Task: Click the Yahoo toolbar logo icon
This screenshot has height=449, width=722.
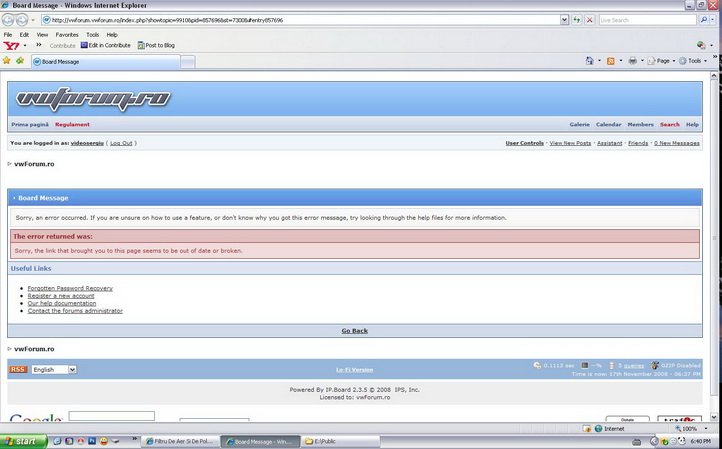Action: point(11,45)
